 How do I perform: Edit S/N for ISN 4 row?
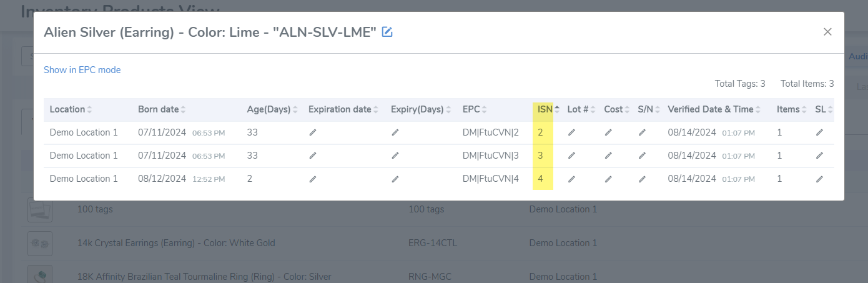pos(642,179)
